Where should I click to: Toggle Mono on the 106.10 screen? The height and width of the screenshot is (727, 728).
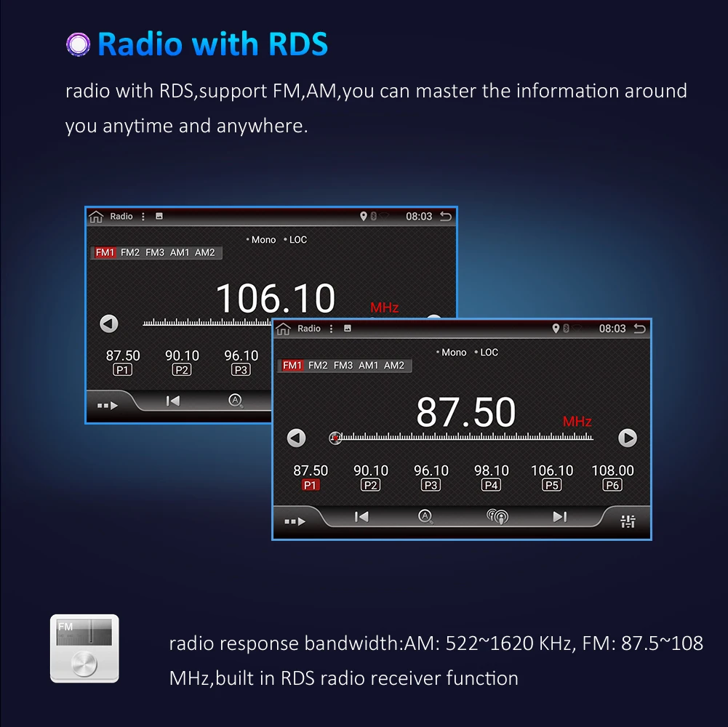point(263,240)
